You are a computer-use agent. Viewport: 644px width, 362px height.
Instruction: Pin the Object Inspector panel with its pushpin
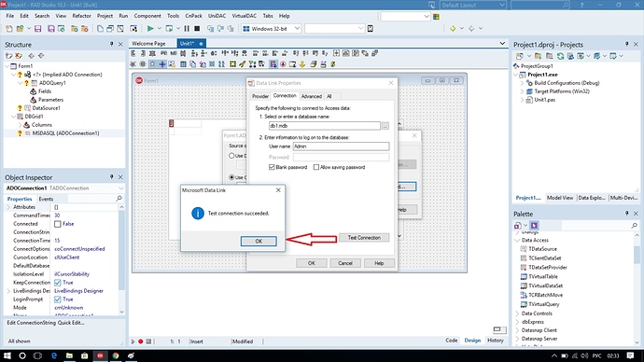111,177
